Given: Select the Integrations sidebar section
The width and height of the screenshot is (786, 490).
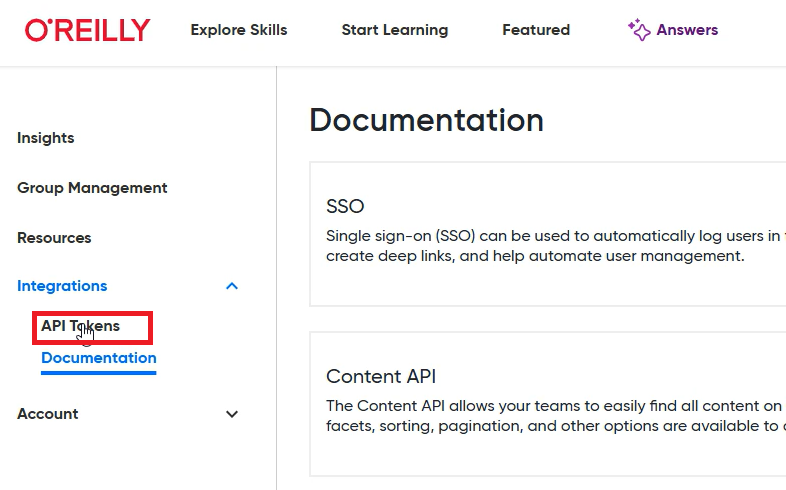Looking at the screenshot, I should click(62, 286).
